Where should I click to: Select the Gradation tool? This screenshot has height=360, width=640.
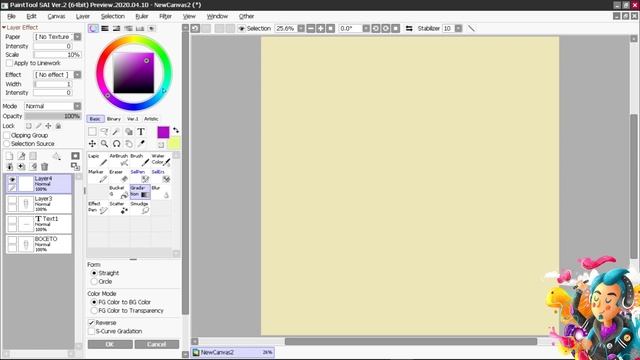tap(140, 192)
